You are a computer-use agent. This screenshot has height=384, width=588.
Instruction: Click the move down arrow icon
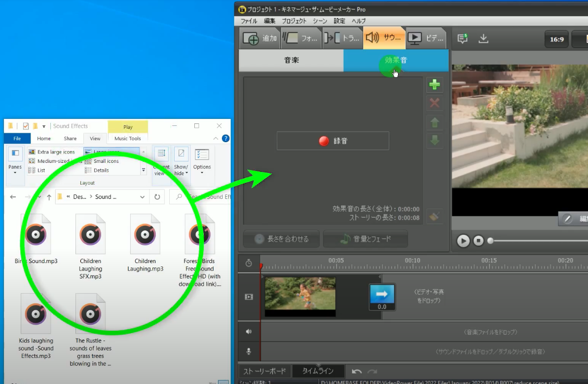(x=435, y=140)
